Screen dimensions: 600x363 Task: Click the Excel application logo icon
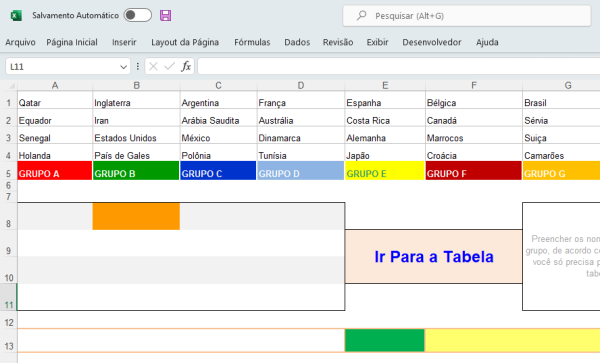(16, 16)
